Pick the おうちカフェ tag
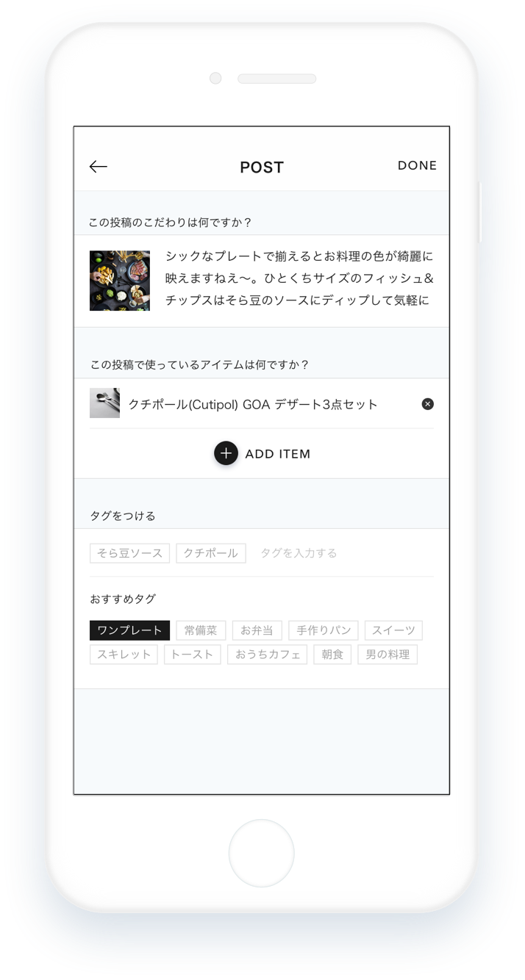The width and height of the screenshot is (525, 980). point(267,655)
